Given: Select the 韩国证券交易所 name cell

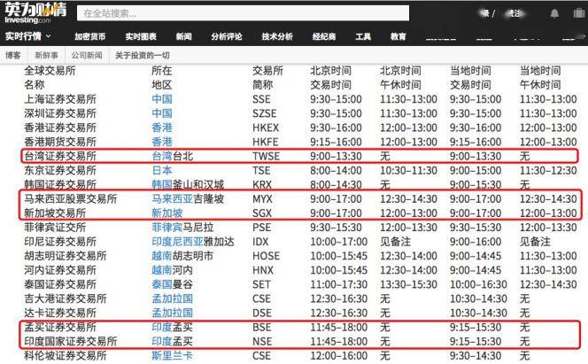Looking at the screenshot, I should [60, 185].
